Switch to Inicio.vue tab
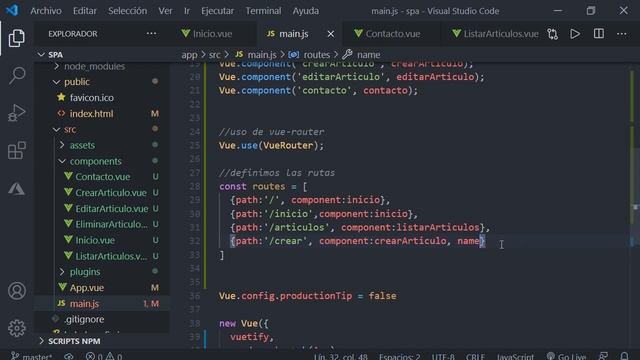 [x=212, y=34]
